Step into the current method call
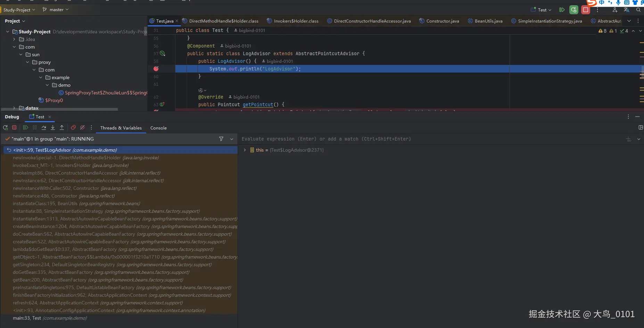This screenshot has width=644, height=328. pos(53,128)
